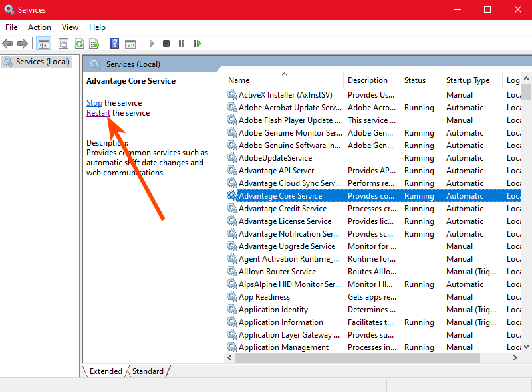Click gear icon of Application Identity
Image resolution: width=532 pixels, height=392 pixels.
pos(231,309)
